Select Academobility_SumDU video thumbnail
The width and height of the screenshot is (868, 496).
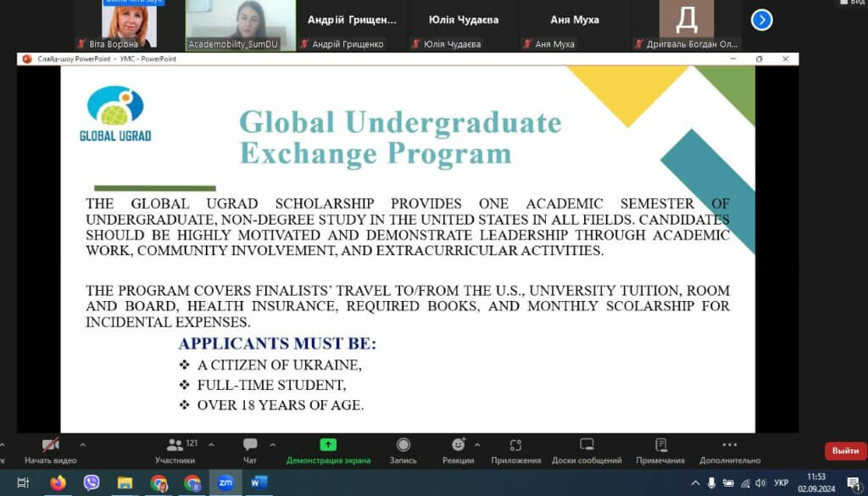point(241,25)
